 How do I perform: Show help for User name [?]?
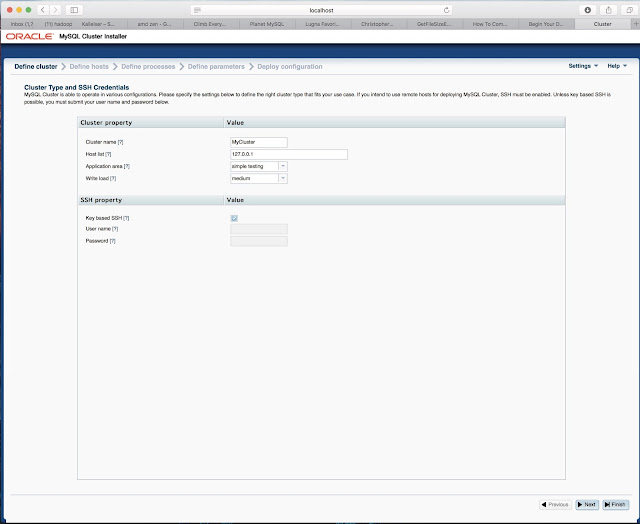(115, 229)
